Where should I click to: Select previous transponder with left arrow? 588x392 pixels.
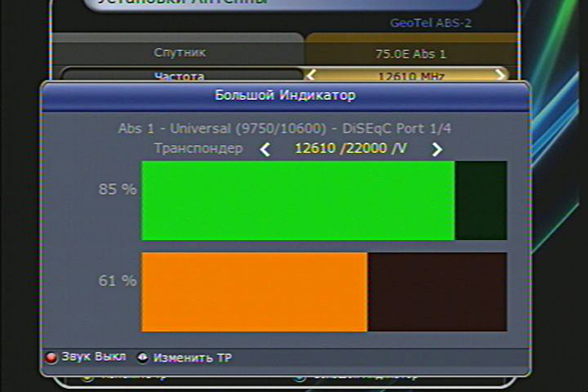pos(264,149)
